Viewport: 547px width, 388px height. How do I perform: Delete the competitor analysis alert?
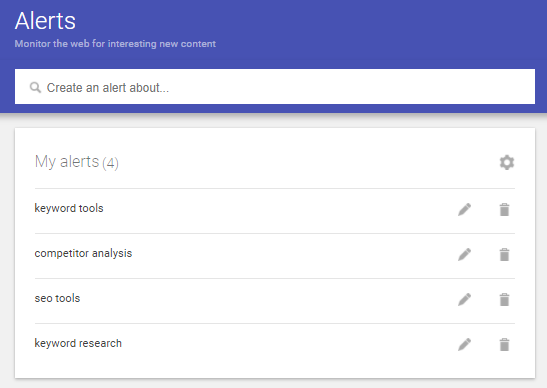click(504, 255)
